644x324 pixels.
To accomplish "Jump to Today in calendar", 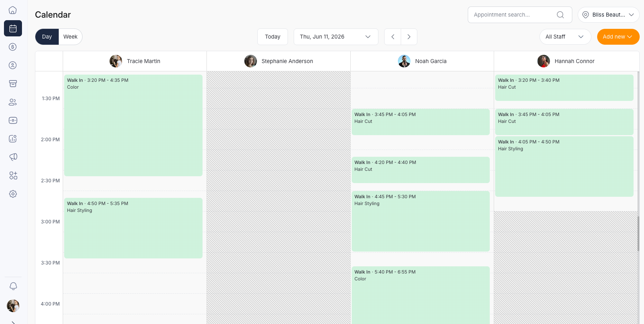I will (272, 37).
